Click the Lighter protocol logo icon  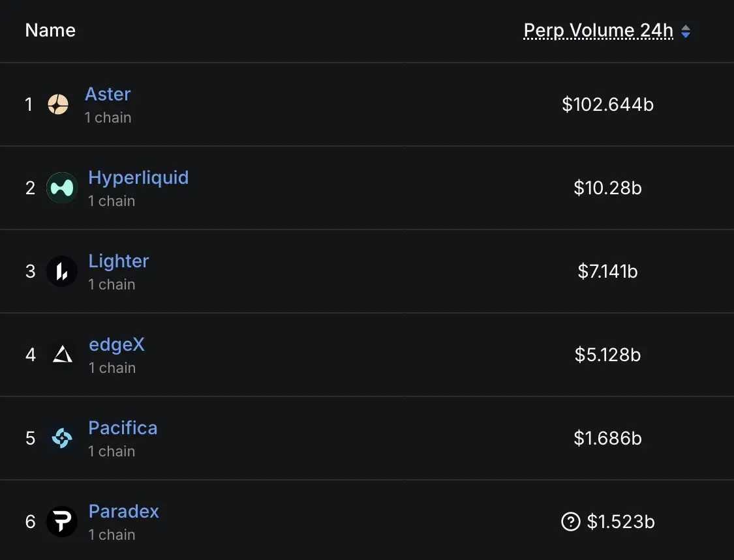62,271
